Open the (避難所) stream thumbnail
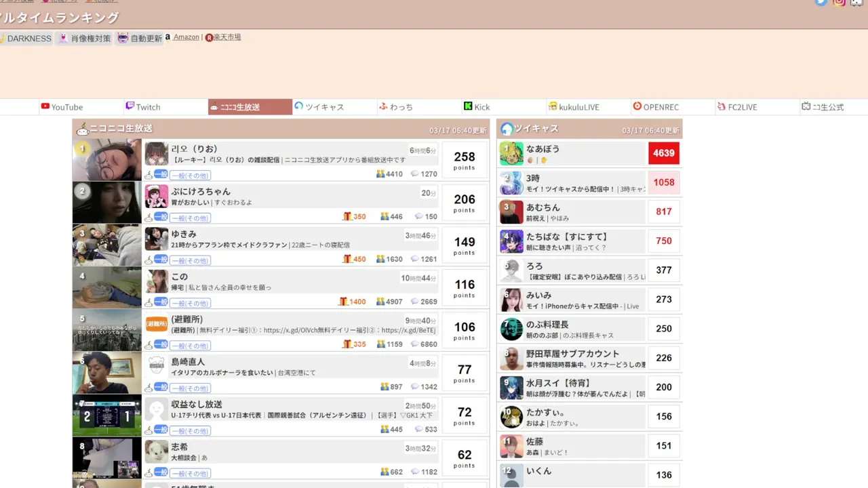 point(107,331)
